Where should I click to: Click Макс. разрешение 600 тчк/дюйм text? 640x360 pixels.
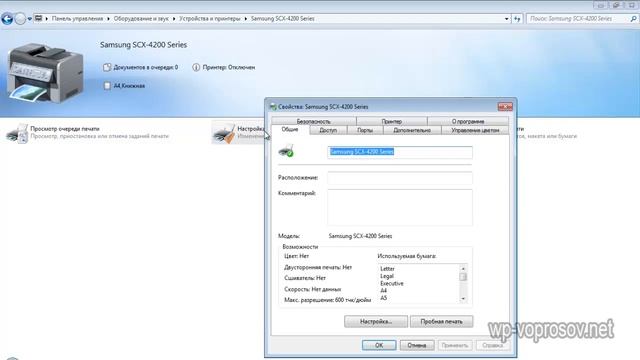coord(327,300)
